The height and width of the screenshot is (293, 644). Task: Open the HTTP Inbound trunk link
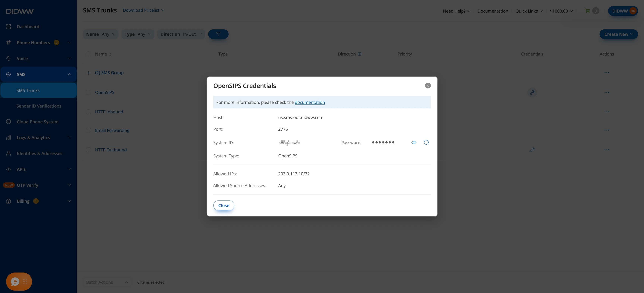[x=109, y=112]
